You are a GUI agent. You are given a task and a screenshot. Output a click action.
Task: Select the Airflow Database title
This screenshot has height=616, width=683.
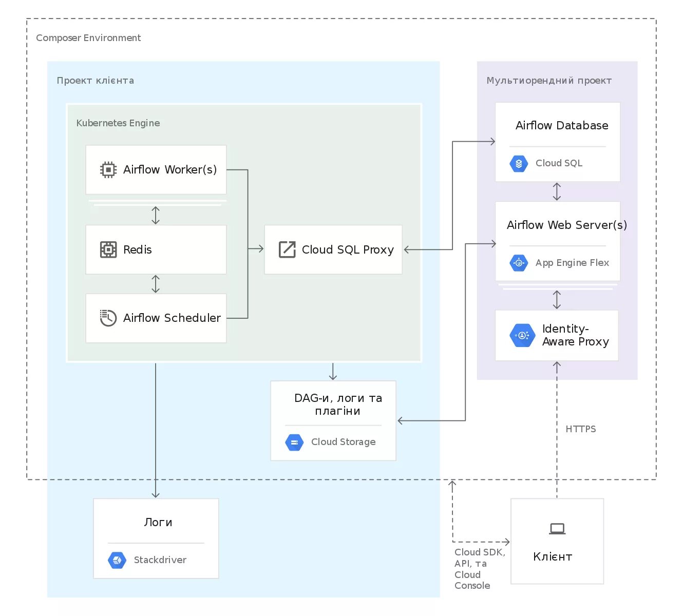click(x=562, y=125)
